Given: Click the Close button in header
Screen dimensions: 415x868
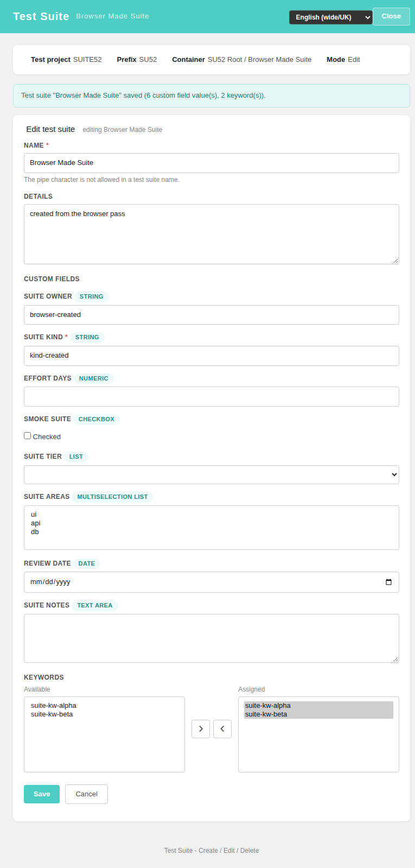Looking at the screenshot, I should (391, 16).
